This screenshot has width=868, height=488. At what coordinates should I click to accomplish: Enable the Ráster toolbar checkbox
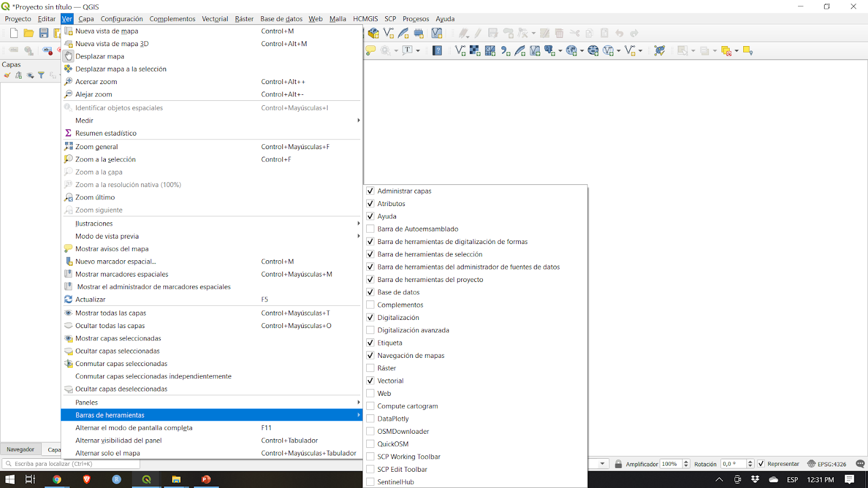[x=370, y=368]
